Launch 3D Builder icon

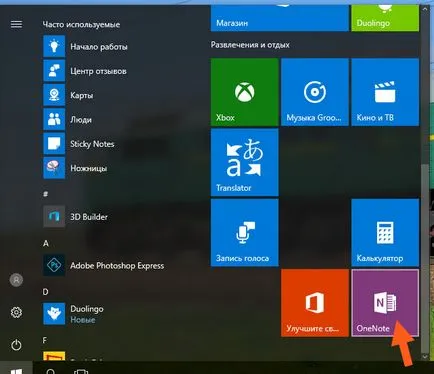click(54, 217)
